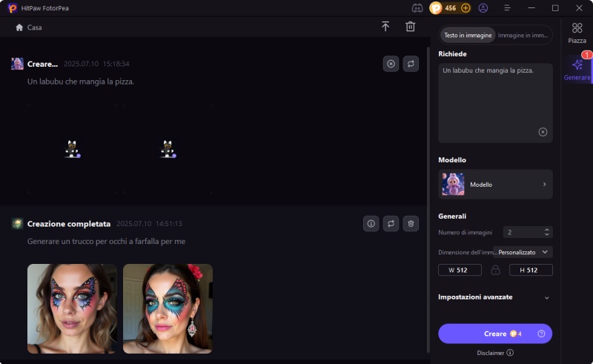This screenshot has width=593, height=364.
Task: Click the Casa breadcrumb label
Action: (x=34, y=27)
